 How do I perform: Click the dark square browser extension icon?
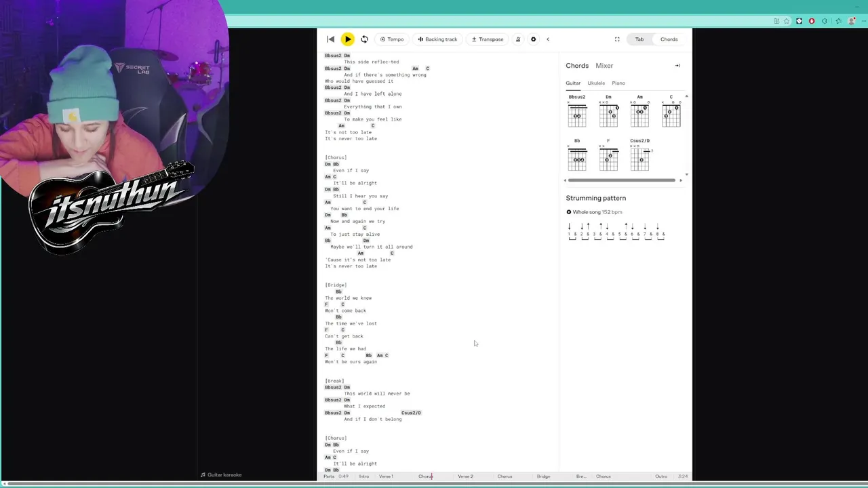(800, 21)
